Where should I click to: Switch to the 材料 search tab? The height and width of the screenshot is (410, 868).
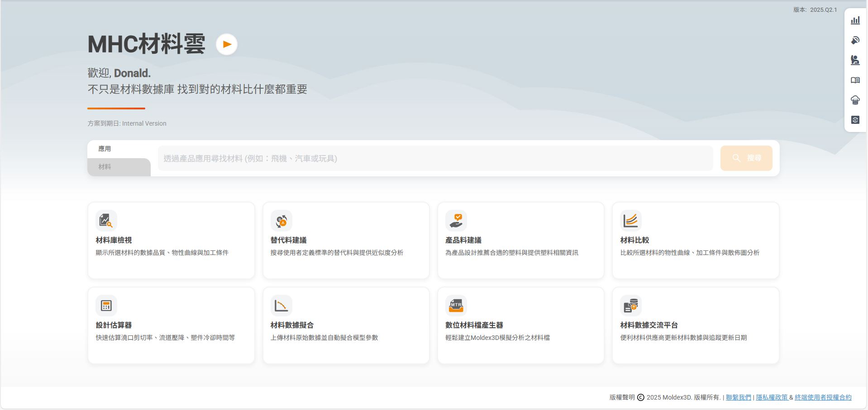[x=119, y=167]
